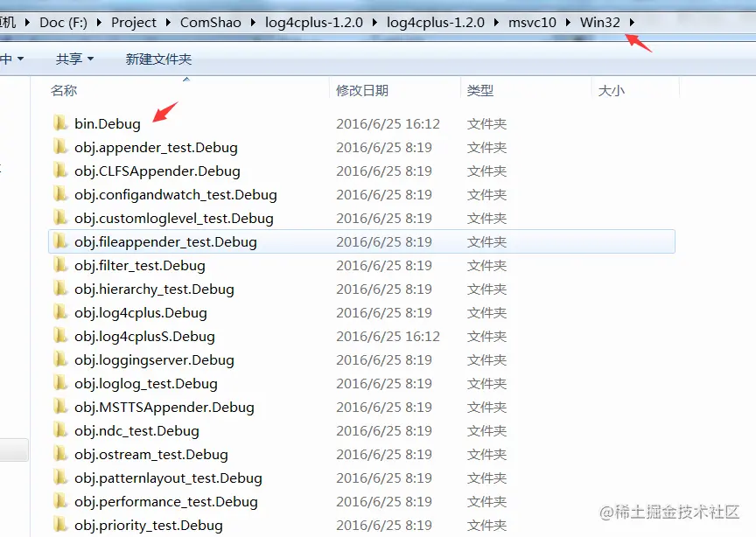756x537 pixels.
Task: Sort by 类型 column header
Action: point(480,90)
